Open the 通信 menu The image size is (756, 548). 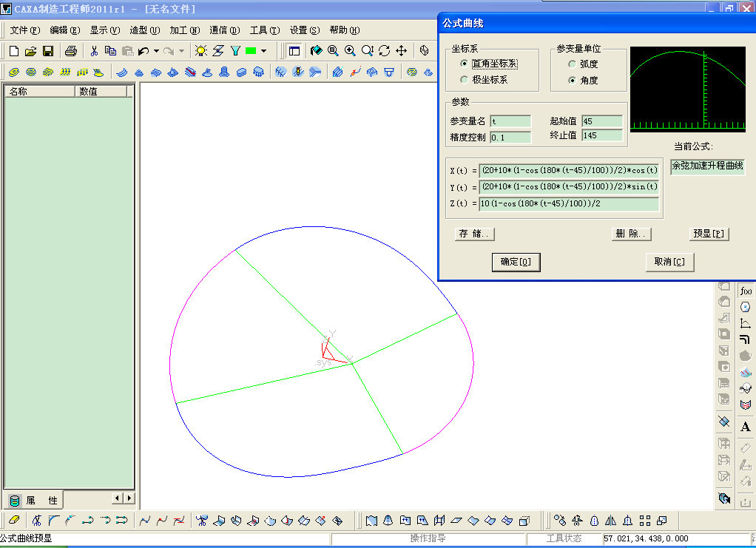225,30
